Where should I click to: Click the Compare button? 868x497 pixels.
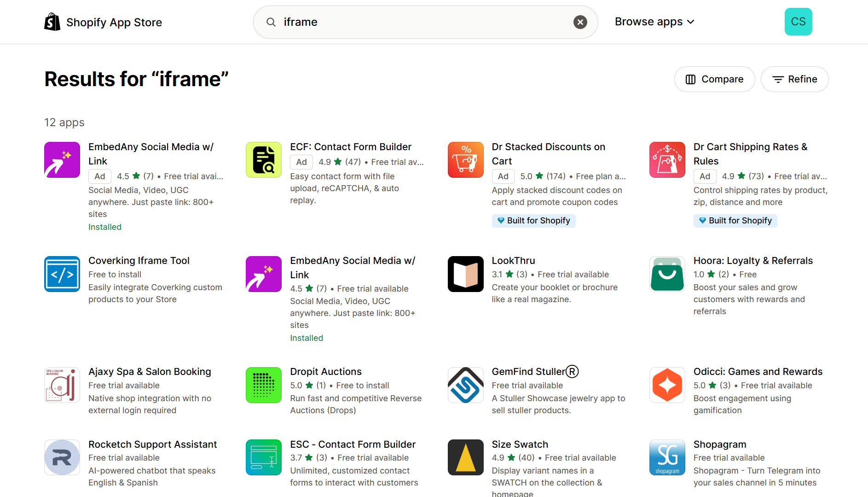714,79
